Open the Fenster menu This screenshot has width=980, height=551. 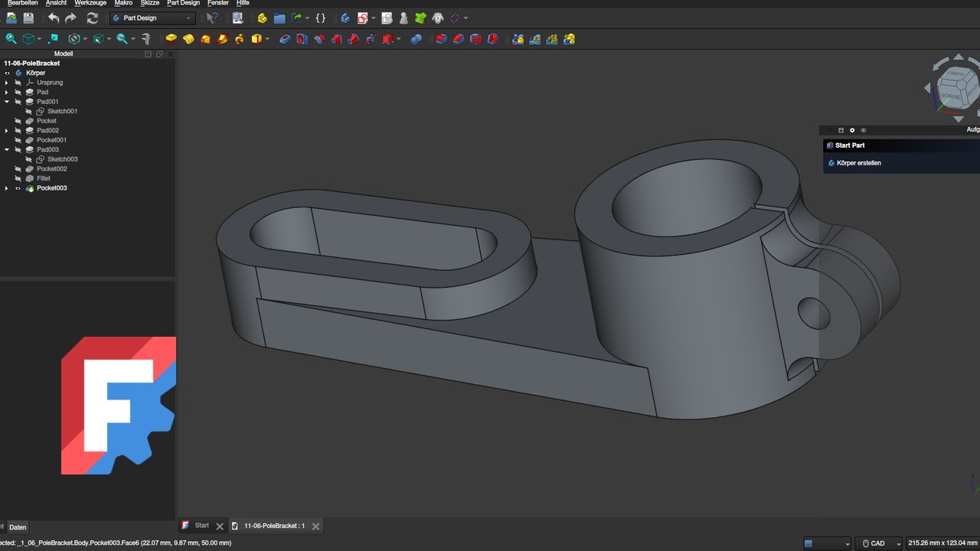point(218,3)
